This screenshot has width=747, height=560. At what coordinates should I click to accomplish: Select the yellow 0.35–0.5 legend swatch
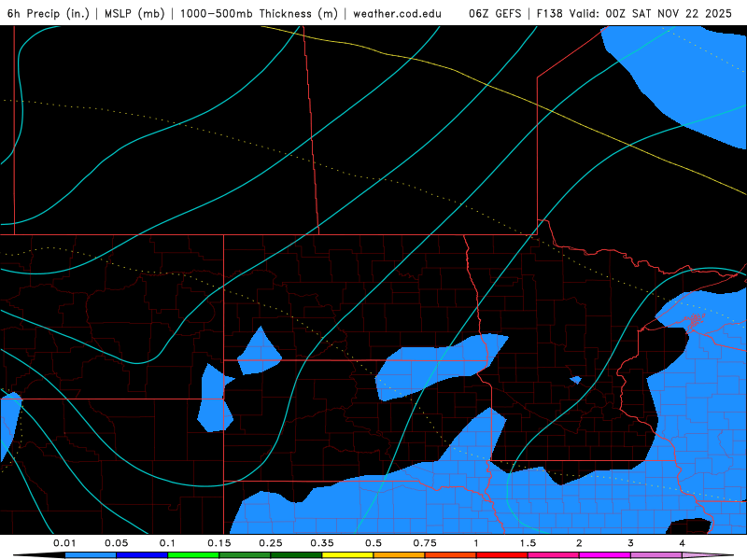[x=347, y=555]
